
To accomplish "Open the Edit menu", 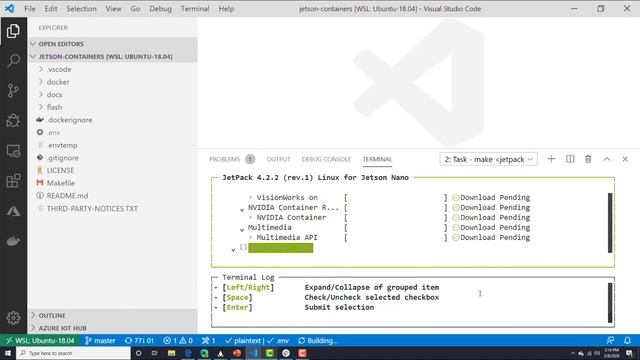I will 51,9.
